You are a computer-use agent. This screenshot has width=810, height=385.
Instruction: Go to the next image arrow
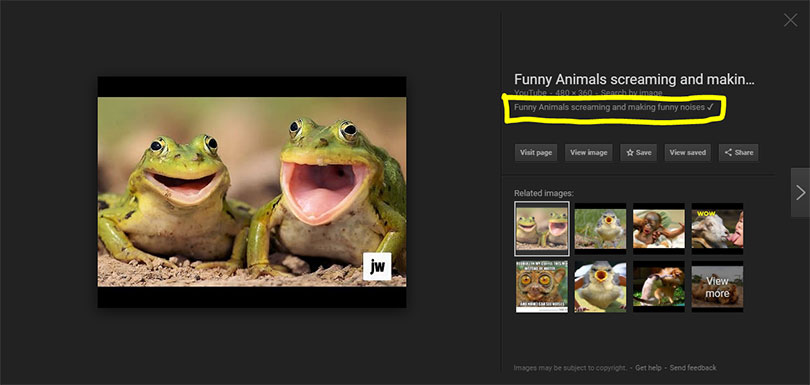pyautogui.click(x=800, y=192)
